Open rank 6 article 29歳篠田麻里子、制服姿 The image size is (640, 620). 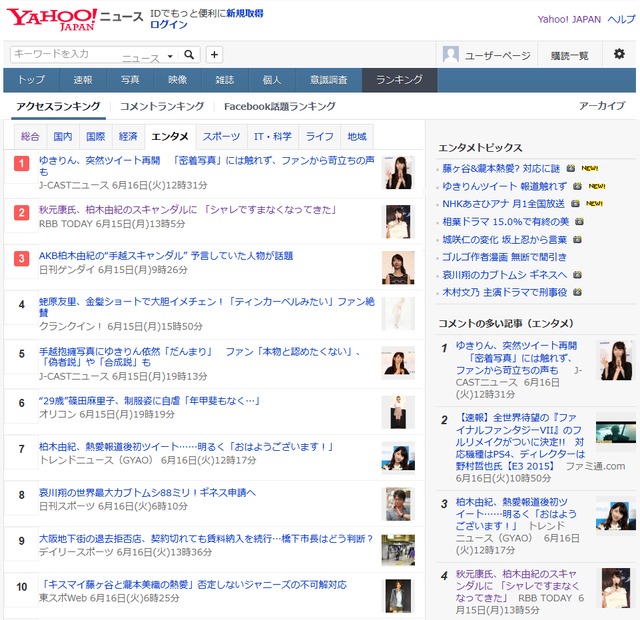click(149, 401)
